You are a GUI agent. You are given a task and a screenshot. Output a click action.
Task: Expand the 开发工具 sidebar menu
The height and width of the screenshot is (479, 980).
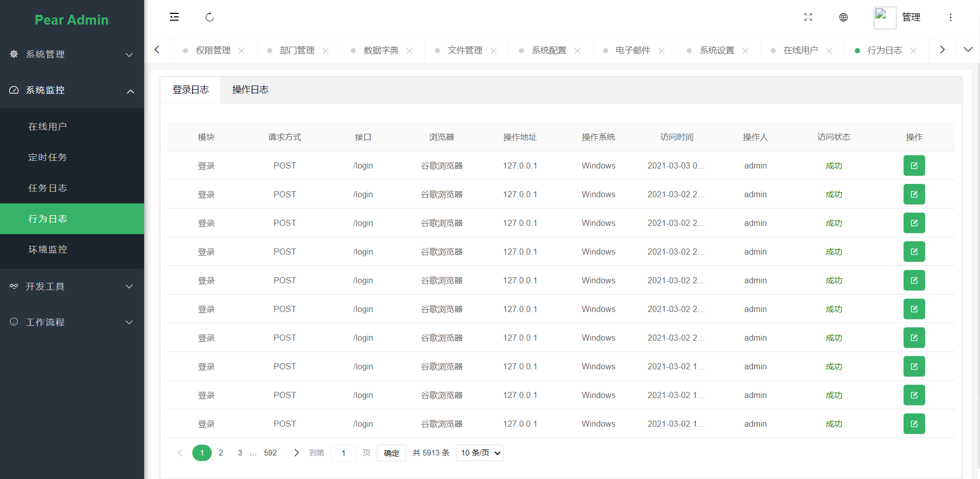72,286
